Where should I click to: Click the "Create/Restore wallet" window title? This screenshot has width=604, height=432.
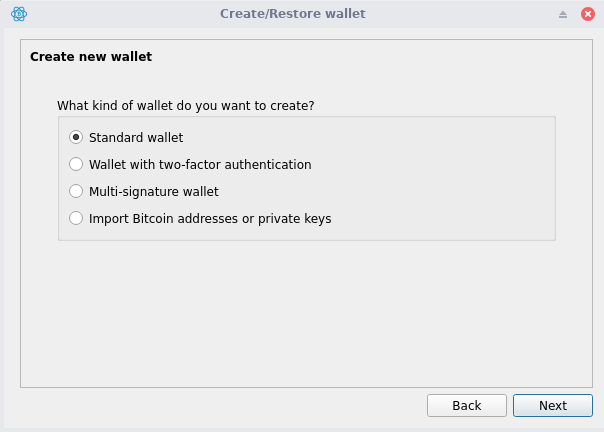click(x=293, y=14)
